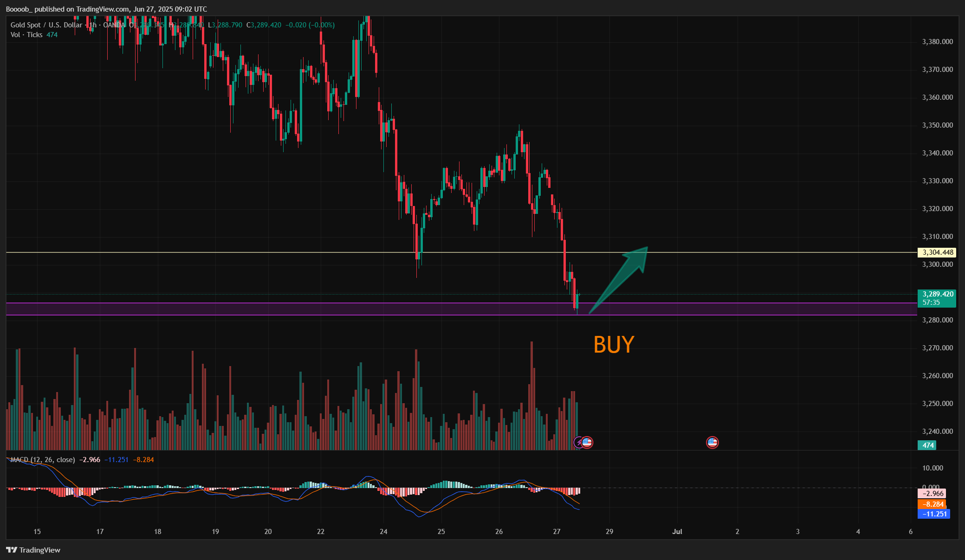Click the 3,304.448 horizontal line price label
Image resolution: width=965 pixels, height=560 pixels.
coord(938,252)
